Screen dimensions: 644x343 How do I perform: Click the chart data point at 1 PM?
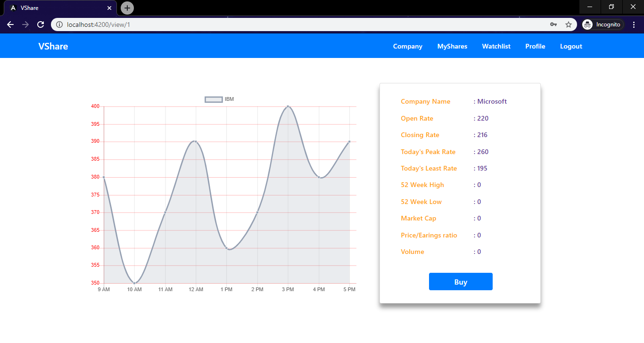(227, 248)
